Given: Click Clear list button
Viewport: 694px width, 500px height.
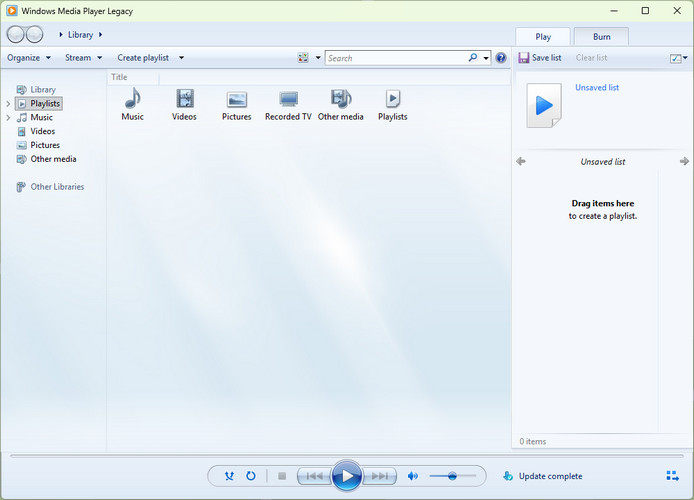Looking at the screenshot, I should (x=591, y=58).
